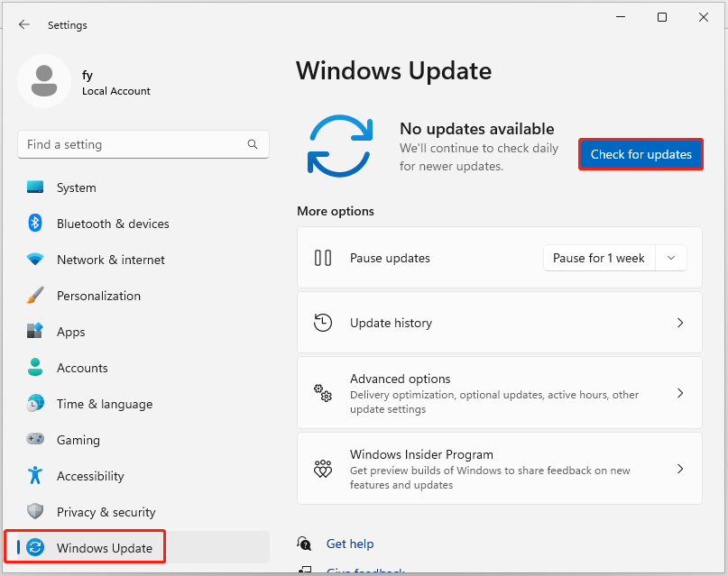
Task: Click the Gaming controller icon
Action: pyautogui.click(x=34, y=440)
